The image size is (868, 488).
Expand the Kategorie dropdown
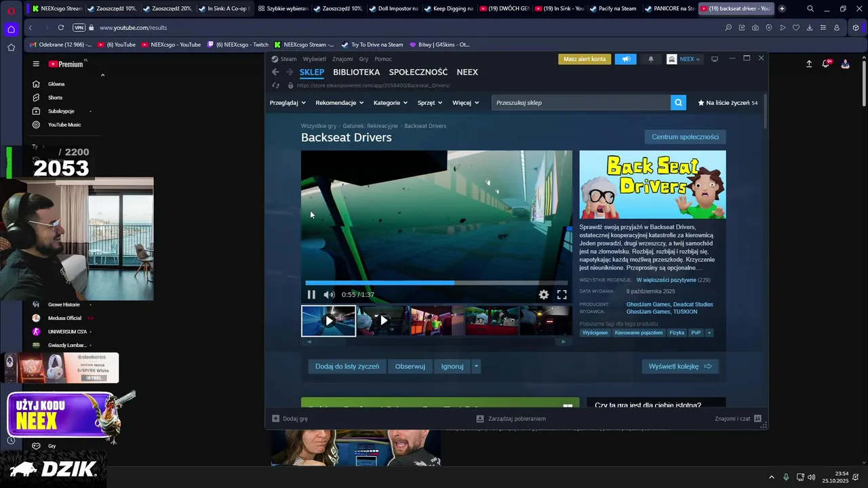click(x=391, y=102)
